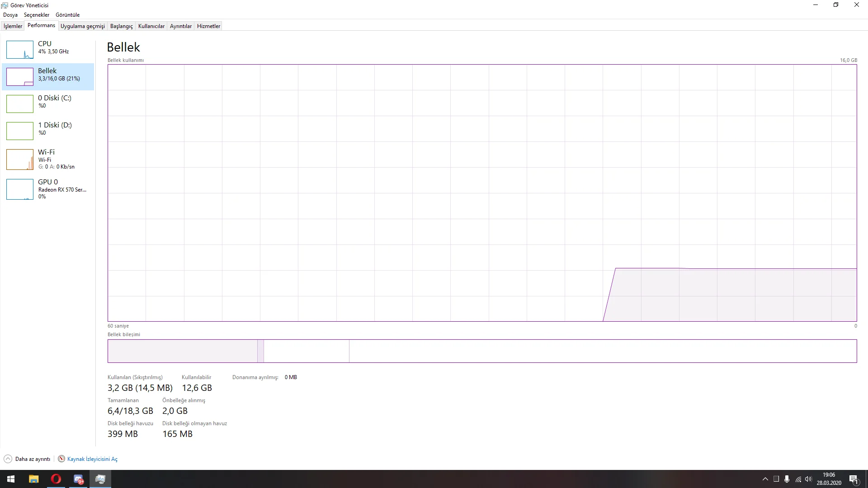
Task: Switch to the İşlemler tab
Action: click(x=13, y=26)
